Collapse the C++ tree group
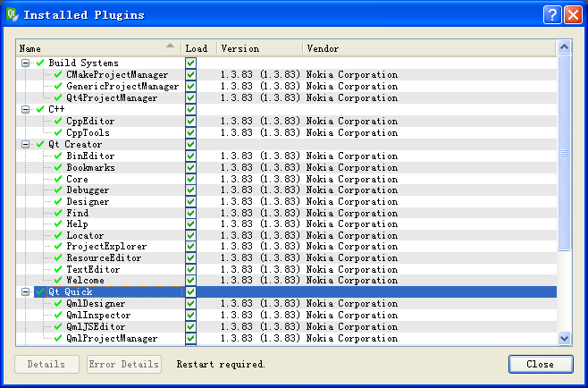This screenshot has height=388, width=588. point(25,109)
